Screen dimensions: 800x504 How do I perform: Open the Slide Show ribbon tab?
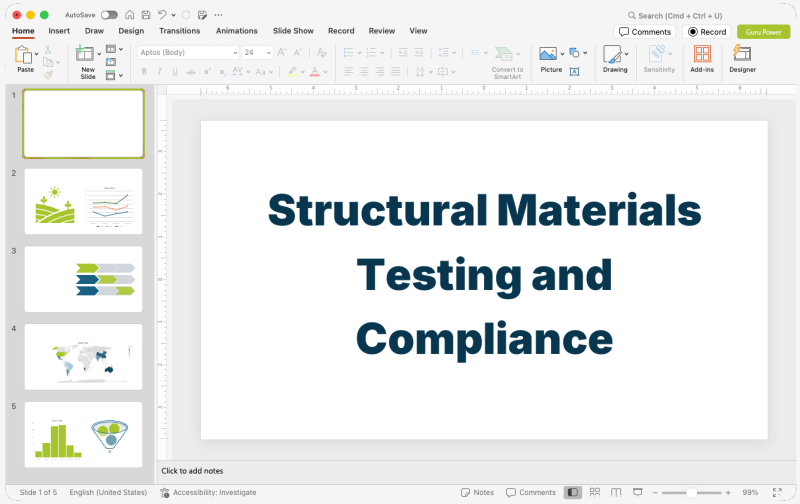pos(293,31)
